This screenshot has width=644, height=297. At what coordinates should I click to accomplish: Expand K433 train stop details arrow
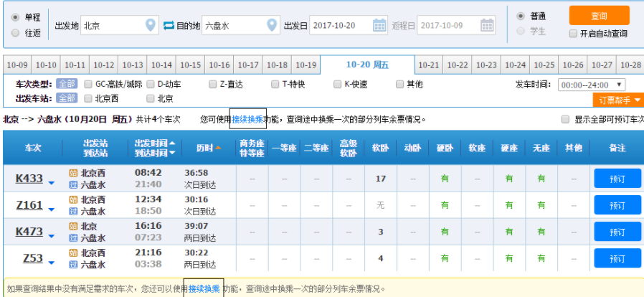(51, 183)
